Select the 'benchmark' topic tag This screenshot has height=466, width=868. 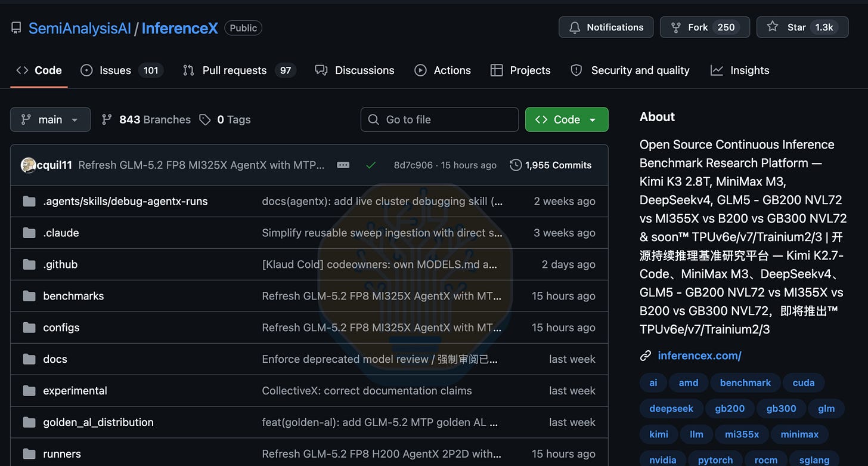(x=745, y=383)
